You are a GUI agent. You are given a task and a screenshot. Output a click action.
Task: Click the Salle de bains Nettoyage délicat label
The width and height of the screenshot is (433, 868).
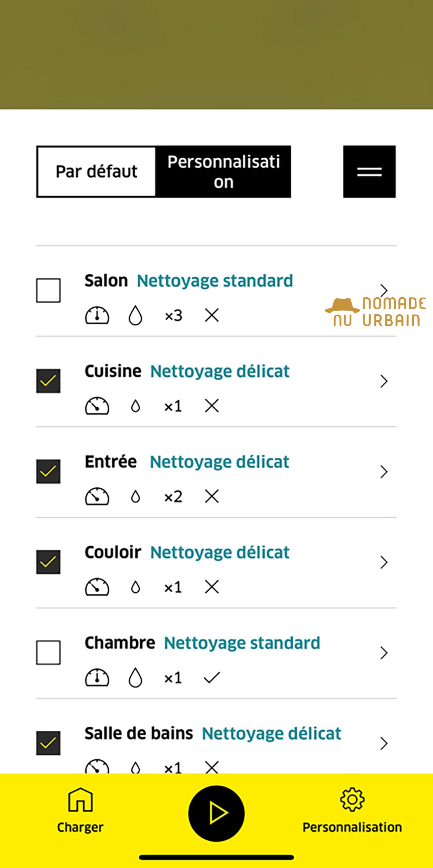271,733
